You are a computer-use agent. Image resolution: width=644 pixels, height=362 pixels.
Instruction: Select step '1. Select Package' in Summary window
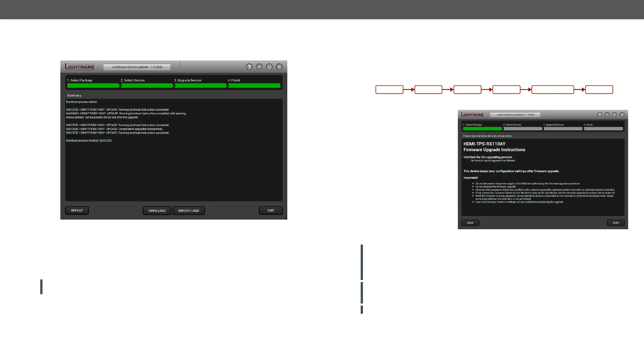[x=80, y=80]
